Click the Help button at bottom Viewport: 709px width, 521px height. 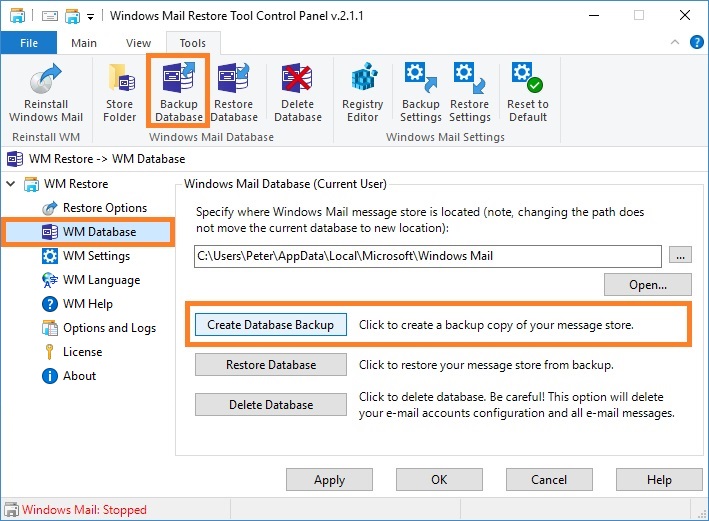pos(659,480)
